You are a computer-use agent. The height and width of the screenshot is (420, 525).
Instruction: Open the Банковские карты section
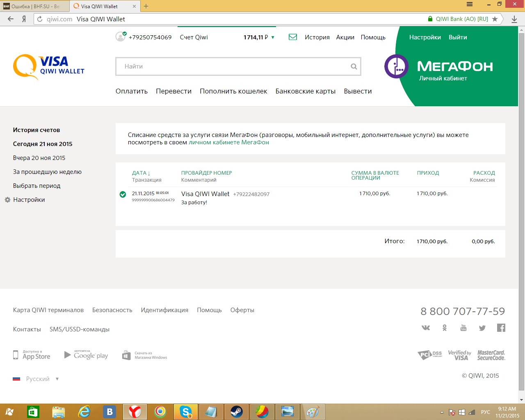point(306,91)
